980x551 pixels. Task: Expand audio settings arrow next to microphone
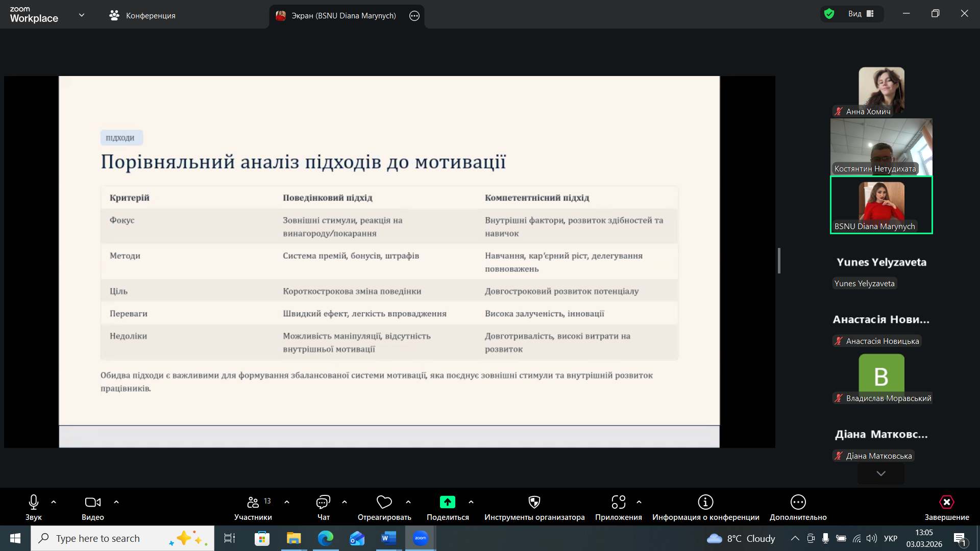click(54, 502)
